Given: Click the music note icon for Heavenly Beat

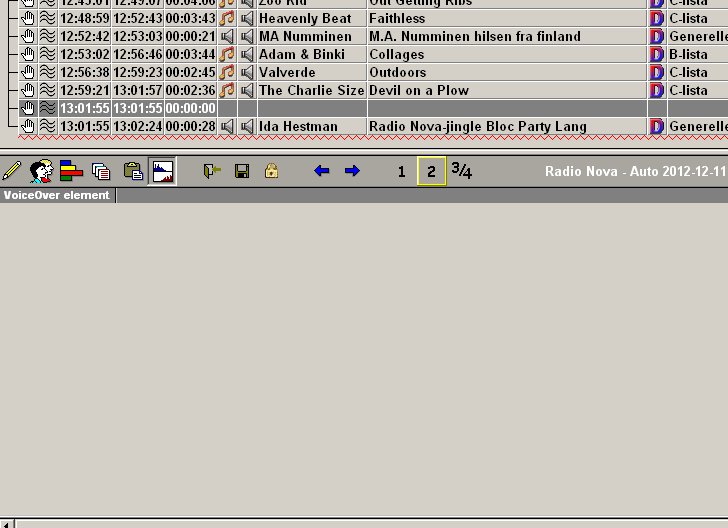Looking at the screenshot, I should 227,19.
